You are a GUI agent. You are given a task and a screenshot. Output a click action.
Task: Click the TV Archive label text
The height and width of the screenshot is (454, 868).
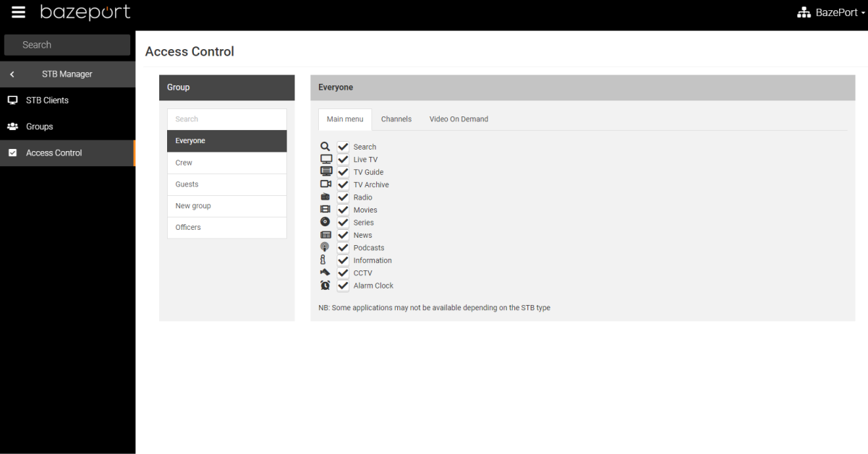click(371, 185)
